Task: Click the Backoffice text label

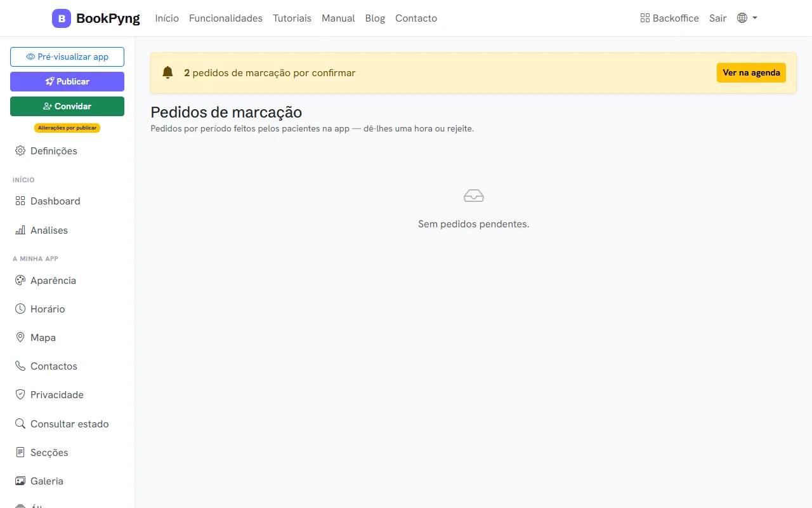Action: 676,18
